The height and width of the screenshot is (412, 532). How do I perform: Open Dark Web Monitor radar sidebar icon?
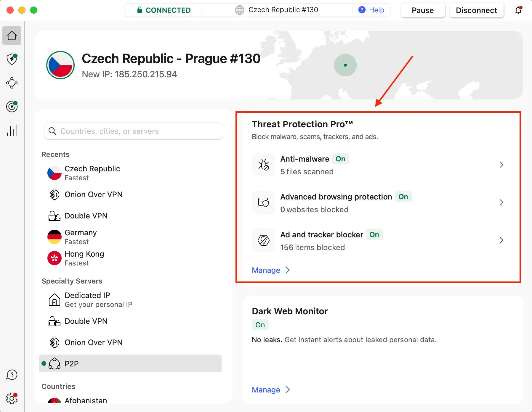[12, 107]
